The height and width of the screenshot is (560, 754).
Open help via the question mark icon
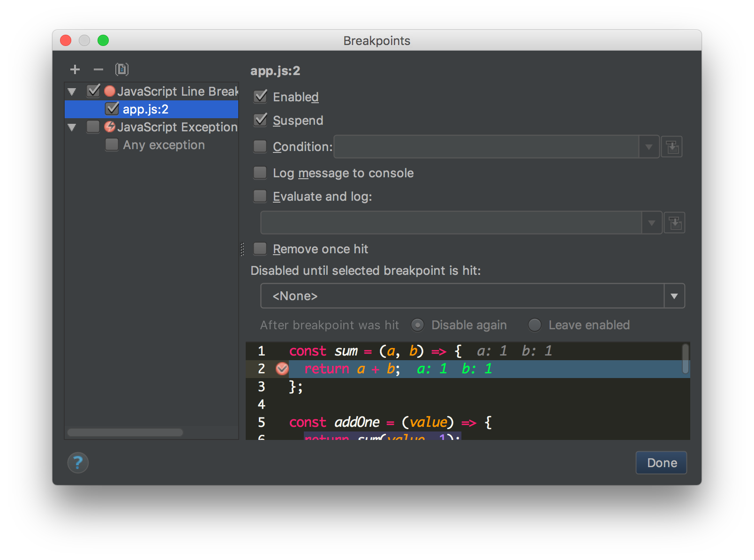[78, 463]
